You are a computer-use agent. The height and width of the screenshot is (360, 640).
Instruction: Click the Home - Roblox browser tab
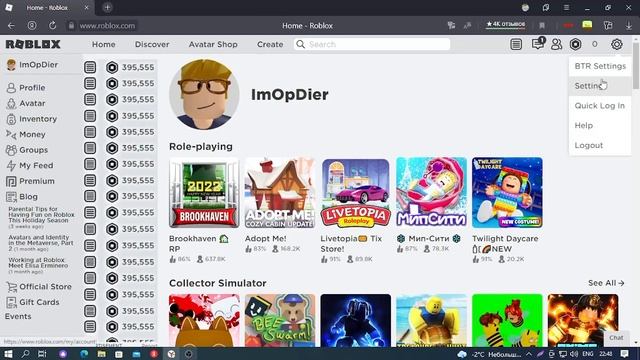(47, 7)
